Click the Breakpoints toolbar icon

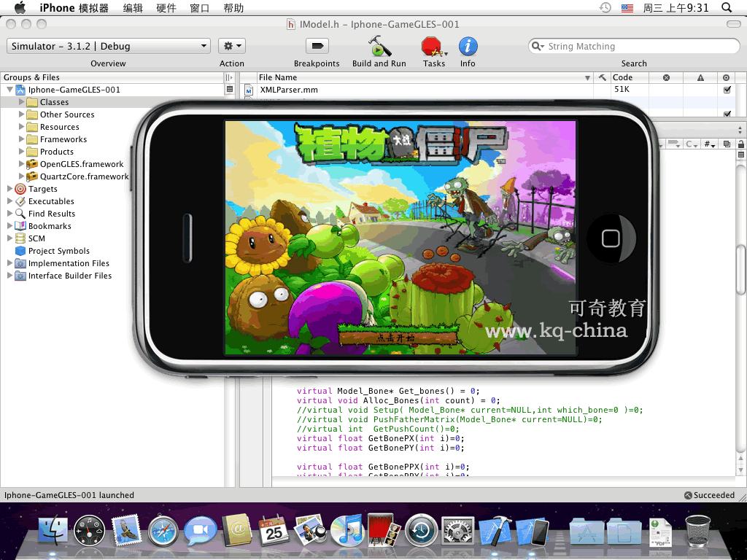tap(316, 47)
